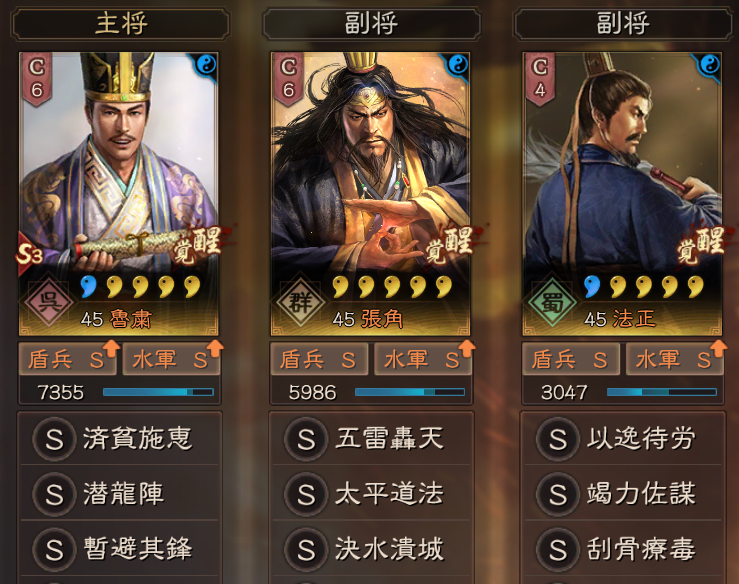
Task: Click the yin-yang icon on 魯肅's card
Action: [x=206, y=65]
